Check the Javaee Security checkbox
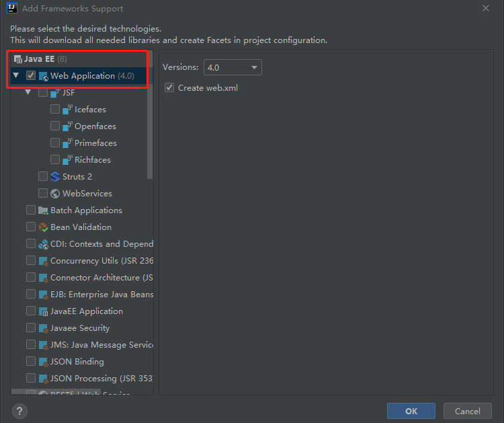Viewport: 504px width, 423px height. (x=31, y=328)
